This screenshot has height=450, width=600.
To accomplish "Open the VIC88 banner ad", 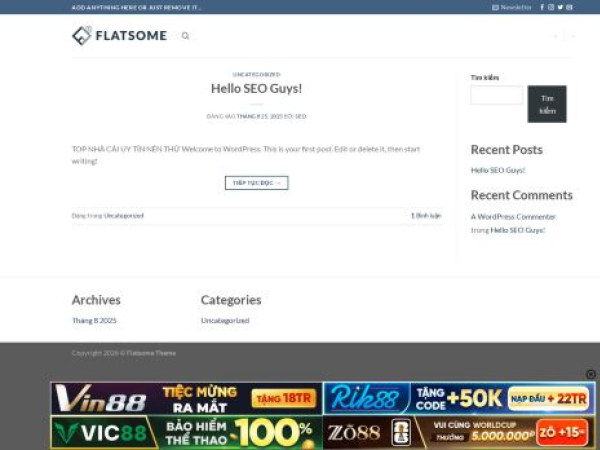I will 187,432.
